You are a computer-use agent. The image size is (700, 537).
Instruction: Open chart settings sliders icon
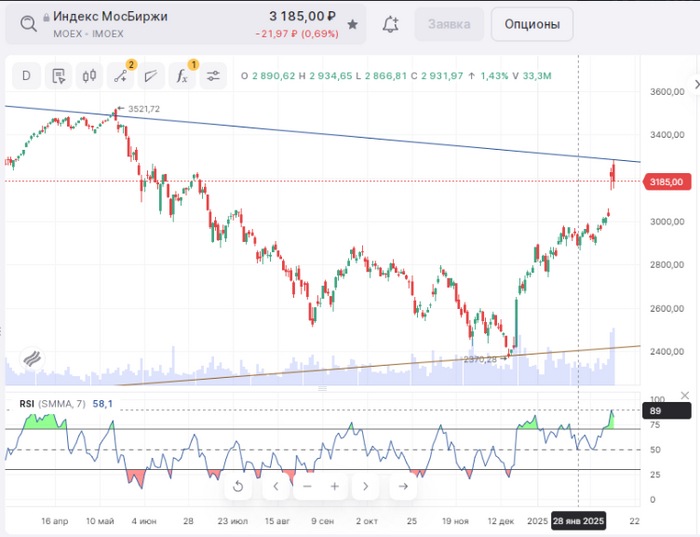(x=213, y=75)
